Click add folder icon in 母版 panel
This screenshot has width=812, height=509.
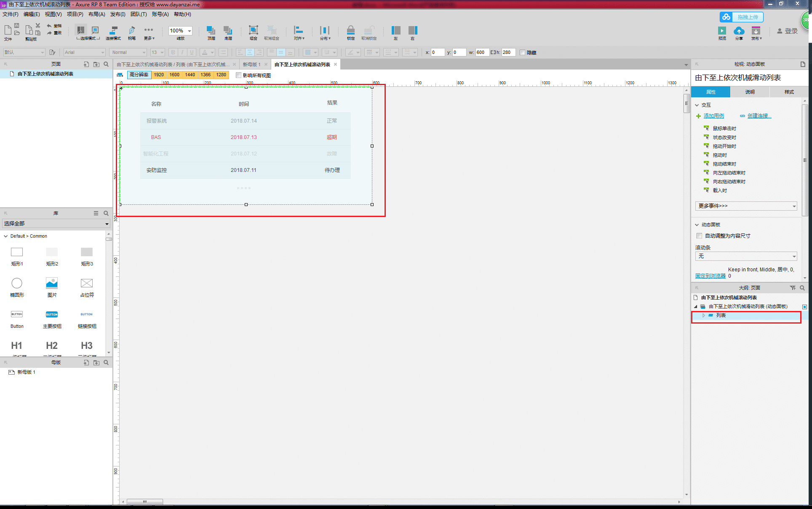tap(96, 363)
